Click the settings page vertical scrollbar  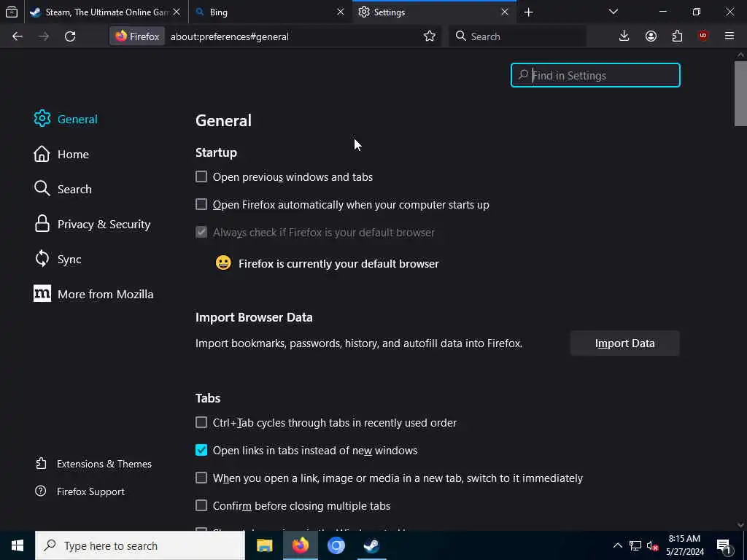(740, 94)
